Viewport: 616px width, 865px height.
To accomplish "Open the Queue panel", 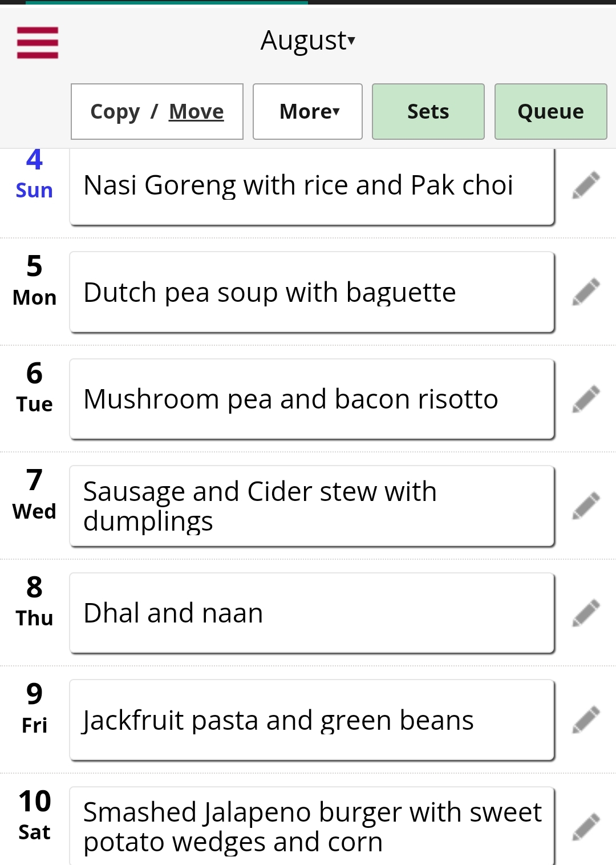I will (551, 111).
